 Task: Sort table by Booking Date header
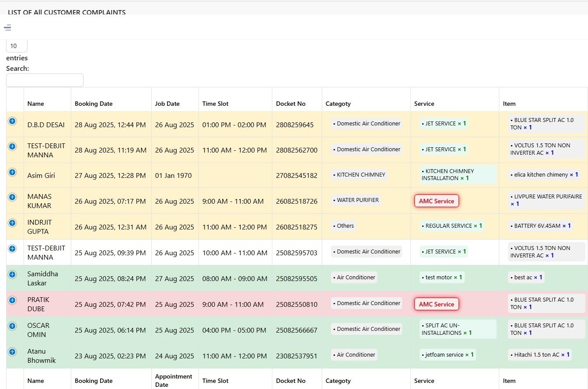94,104
